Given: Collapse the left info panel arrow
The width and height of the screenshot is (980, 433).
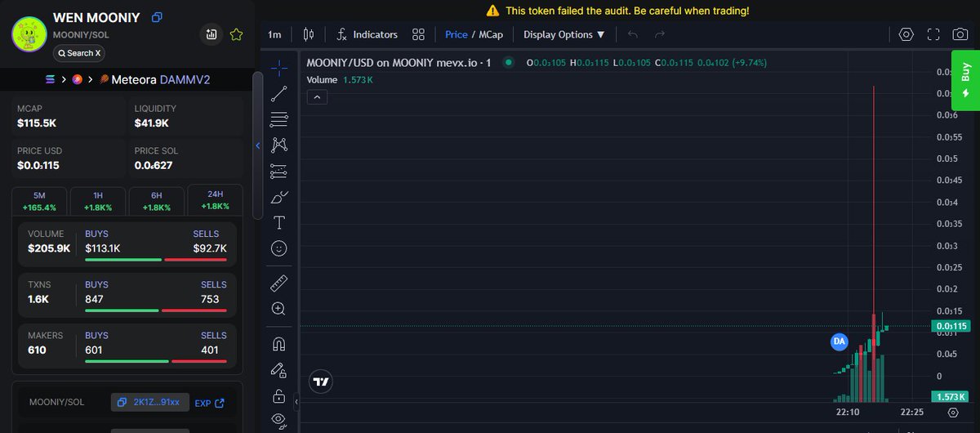Looking at the screenshot, I should (x=258, y=145).
